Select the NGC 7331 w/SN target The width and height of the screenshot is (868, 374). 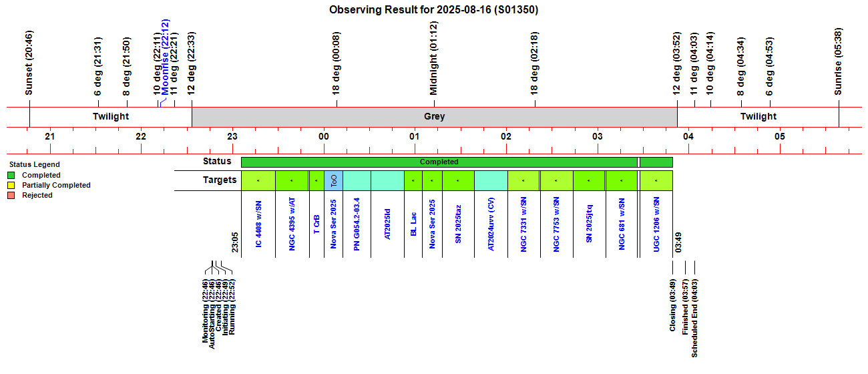pos(523,224)
